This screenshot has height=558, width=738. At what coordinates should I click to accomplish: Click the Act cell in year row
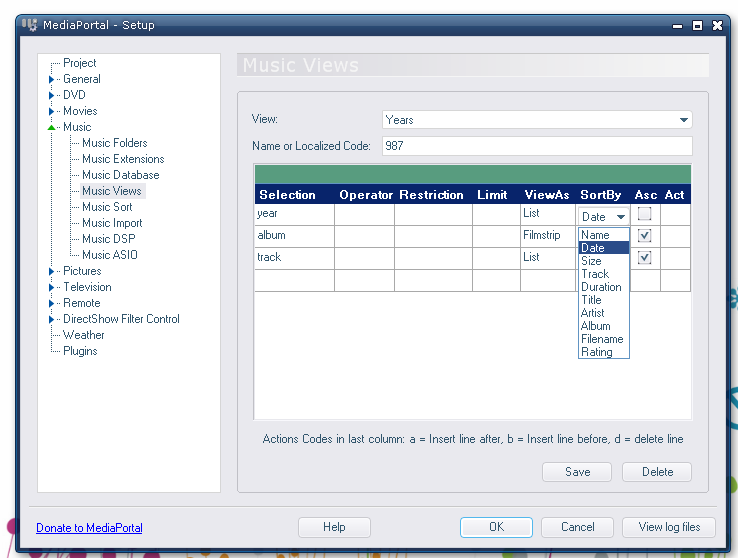coord(675,214)
